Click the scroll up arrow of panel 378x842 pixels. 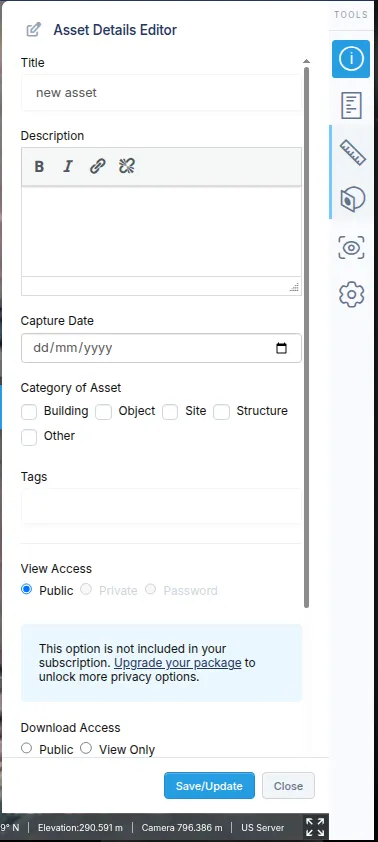(x=307, y=61)
